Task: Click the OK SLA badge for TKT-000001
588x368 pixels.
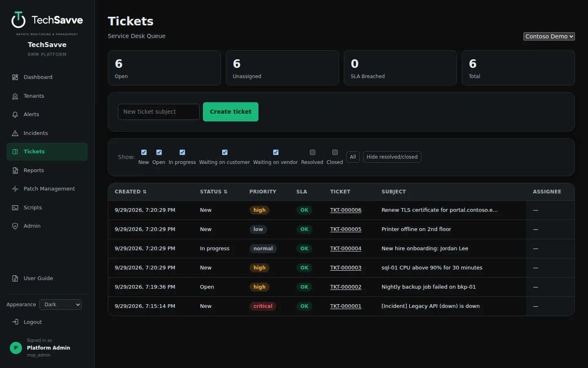Action: pos(304,306)
